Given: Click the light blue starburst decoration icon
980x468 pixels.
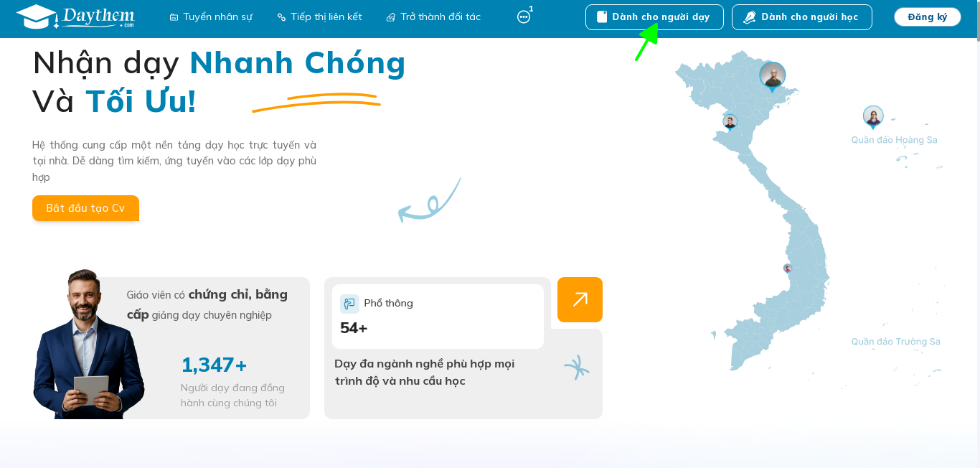Looking at the screenshot, I should pyautogui.click(x=576, y=368).
